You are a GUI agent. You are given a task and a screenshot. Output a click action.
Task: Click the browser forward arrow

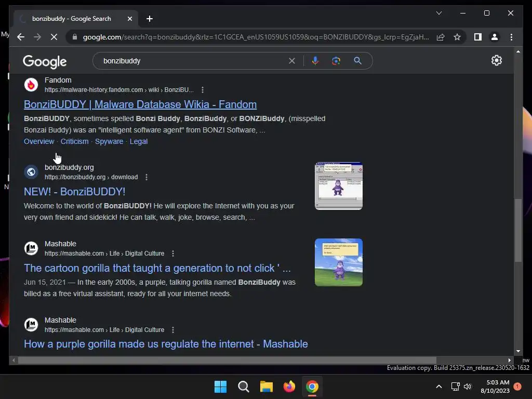(x=37, y=37)
